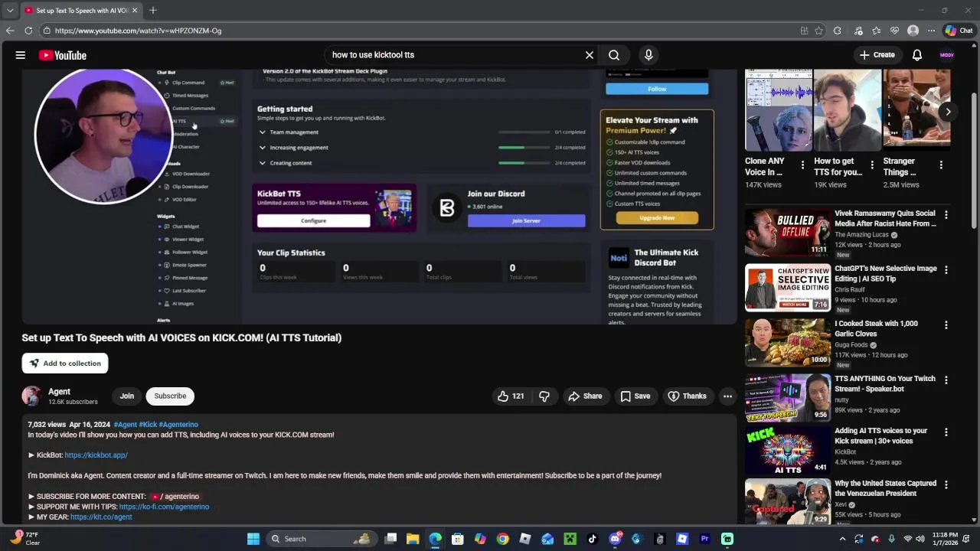Open options for Clone ANY Voice video
Screen dimensions: 980x551
(802, 165)
